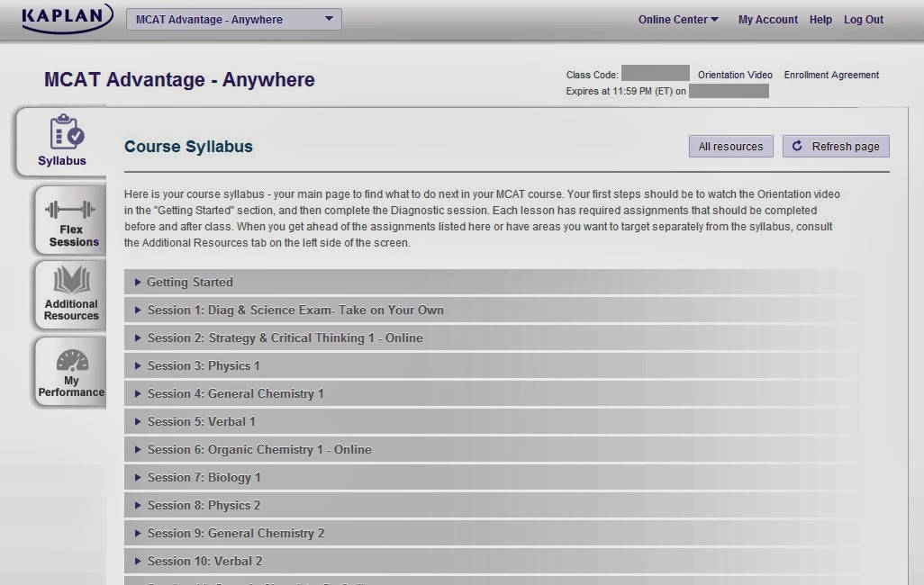Open the MCAT Advantage - Anywhere course dropdown
924x585 pixels.
(x=234, y=20)
